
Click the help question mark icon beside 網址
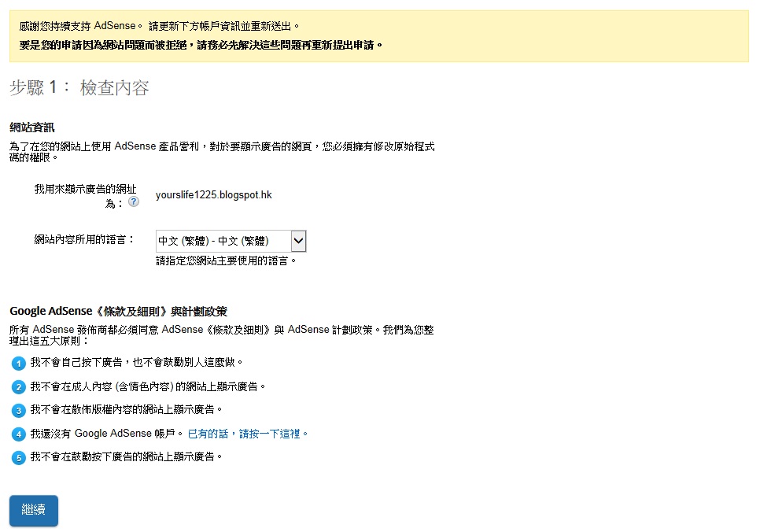pyautogui.click(x=134, y=201)
